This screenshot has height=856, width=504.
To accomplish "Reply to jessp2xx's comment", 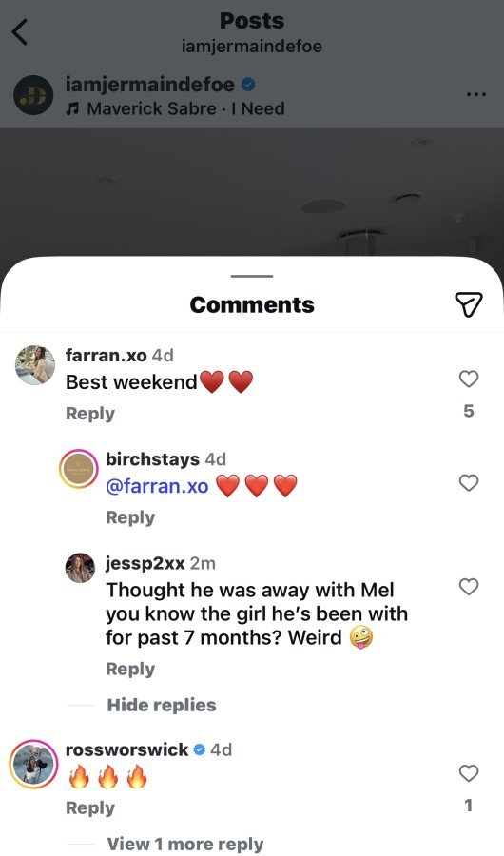I will (x=130, y=669).
